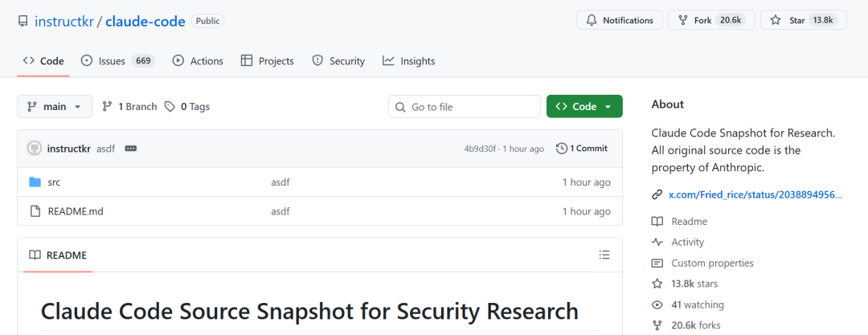The image size is (868, 335).
Task: Expand the green Code dropdown button
Action: click(x=584, y=106)
